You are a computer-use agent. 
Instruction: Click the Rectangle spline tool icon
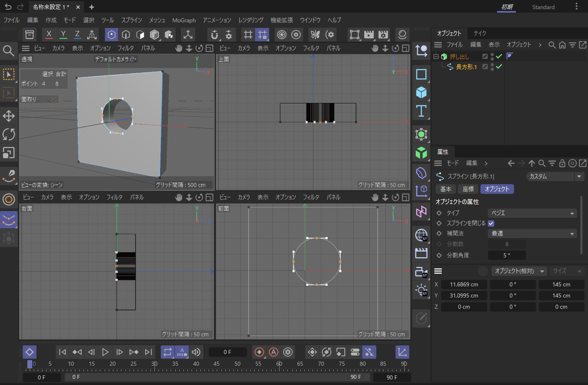click(x=421, y=74)
